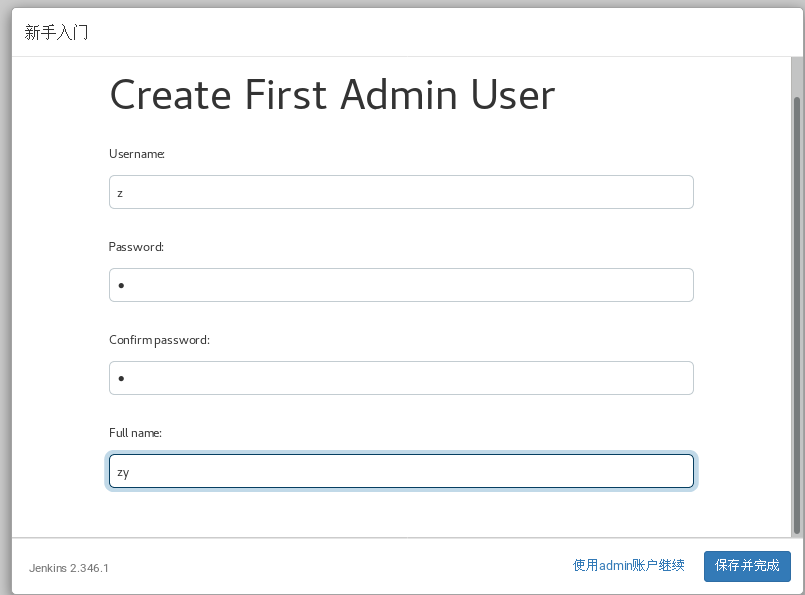The image size is (805, 595).
Task: Click the Jenkins 2.346.1 version text
Action: 69,568
